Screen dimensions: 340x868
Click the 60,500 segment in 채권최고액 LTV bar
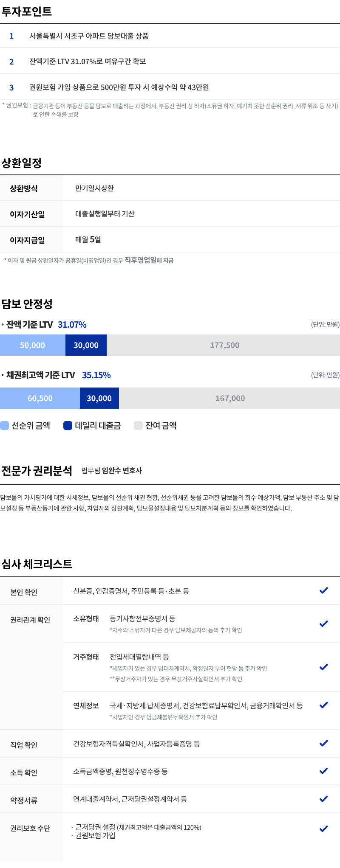[40, 398]
